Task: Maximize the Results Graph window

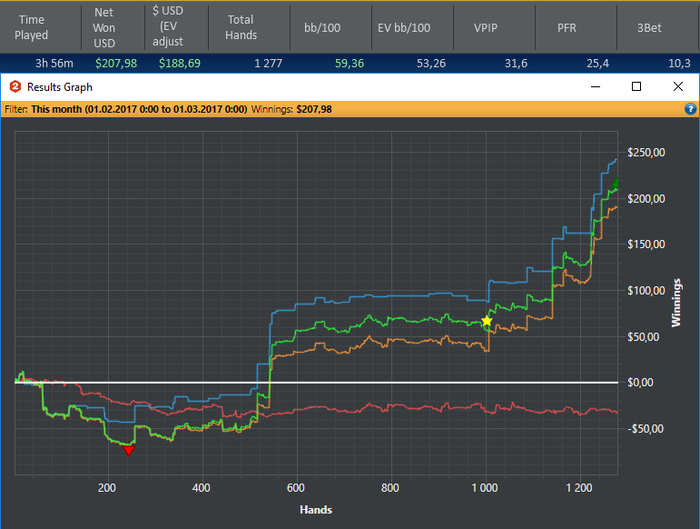Action: pos(637,87)
